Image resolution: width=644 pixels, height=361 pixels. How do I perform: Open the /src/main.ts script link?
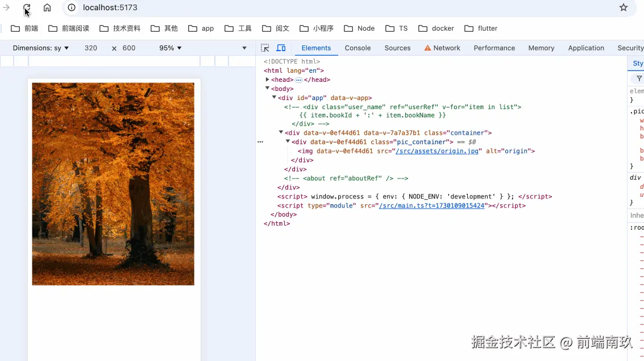[x=431, y=205]
